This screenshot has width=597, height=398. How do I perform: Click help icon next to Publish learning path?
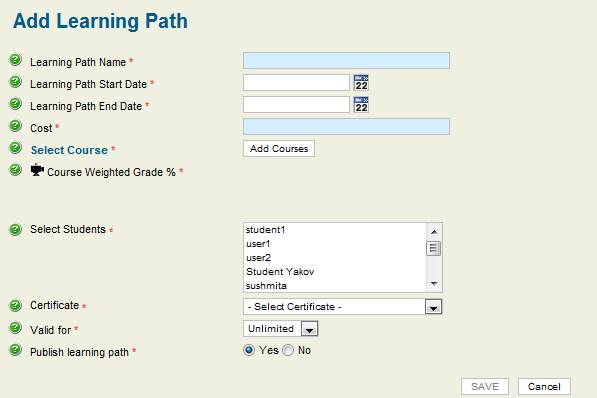[15, 350]
